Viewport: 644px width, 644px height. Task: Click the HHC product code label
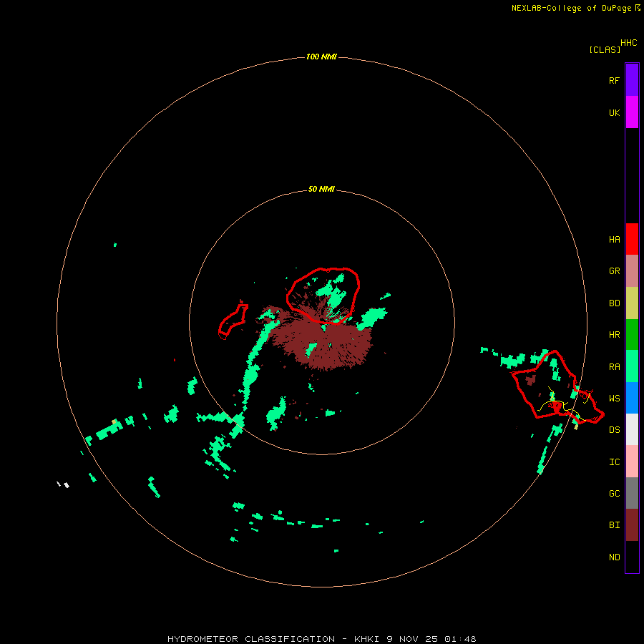[x=628, y=43]
